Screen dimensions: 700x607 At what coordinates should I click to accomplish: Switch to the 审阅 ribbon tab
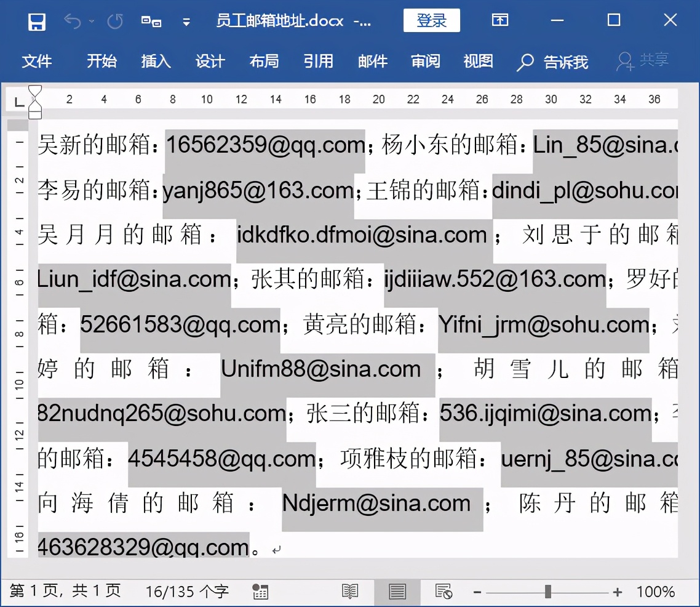click(x=425, y=62)
